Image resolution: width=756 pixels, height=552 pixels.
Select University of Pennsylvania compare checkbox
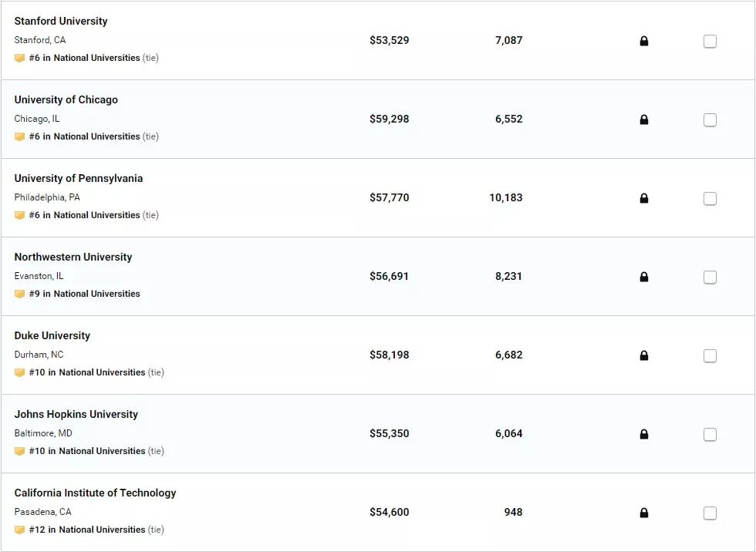710,199
